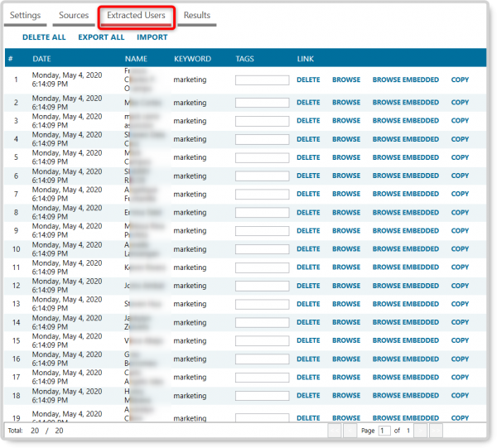The width and height of the screenshot is (497, 448).
Task: Copy the link for row 10
Action: [x=460, y=249]
